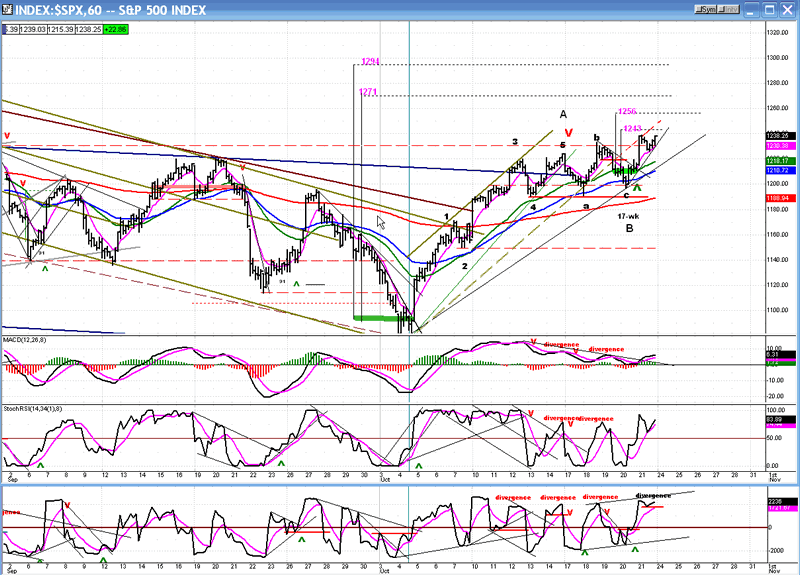Maximize the $SPX chart window

770,10
